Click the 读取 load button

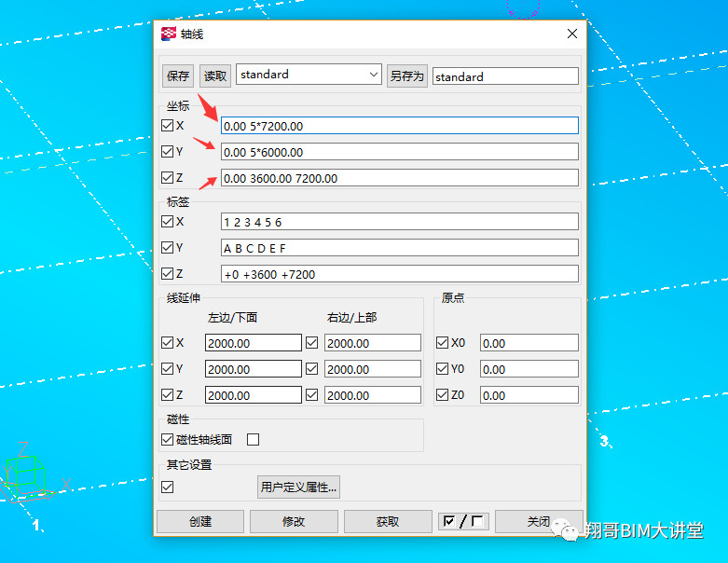click(214, 76)
